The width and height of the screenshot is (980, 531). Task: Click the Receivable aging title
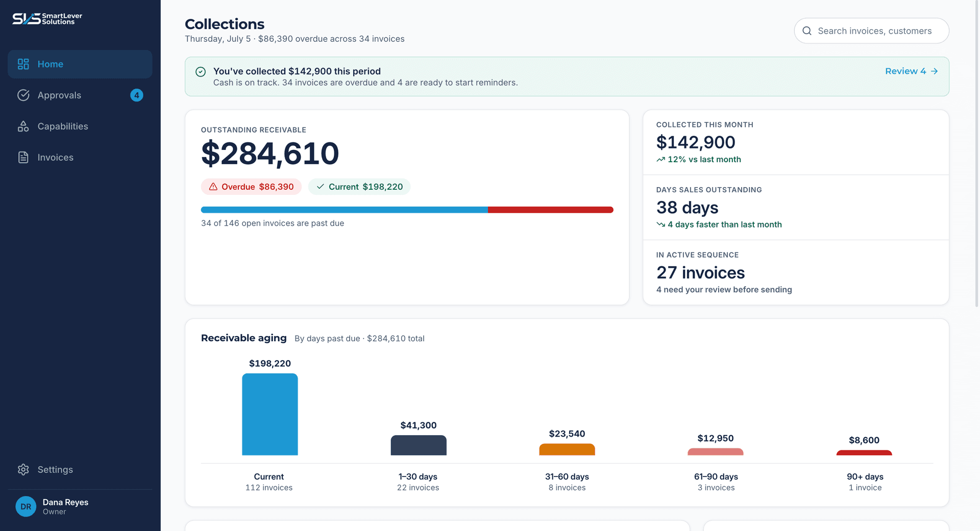pyautogui.click(x=244, y=338)
